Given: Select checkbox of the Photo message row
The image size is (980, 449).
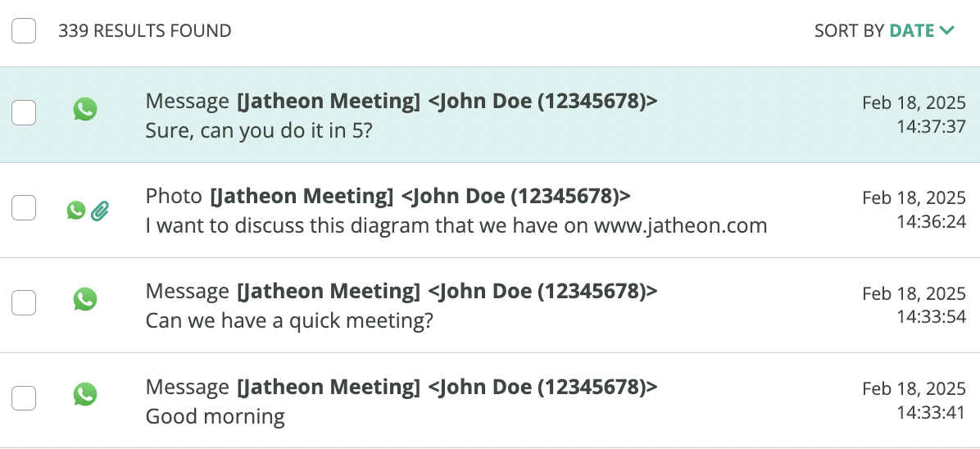Looking at the screenshot, I should (x=24, y=207).
